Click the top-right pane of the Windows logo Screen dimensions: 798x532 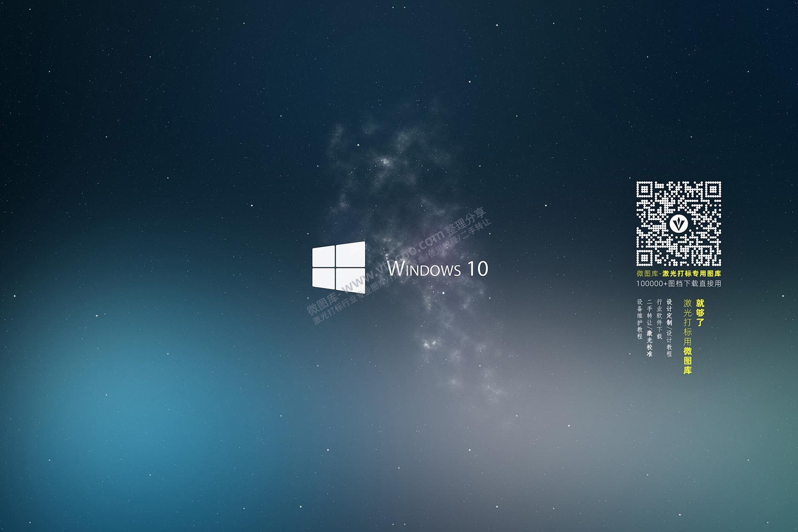click(350, 255)
